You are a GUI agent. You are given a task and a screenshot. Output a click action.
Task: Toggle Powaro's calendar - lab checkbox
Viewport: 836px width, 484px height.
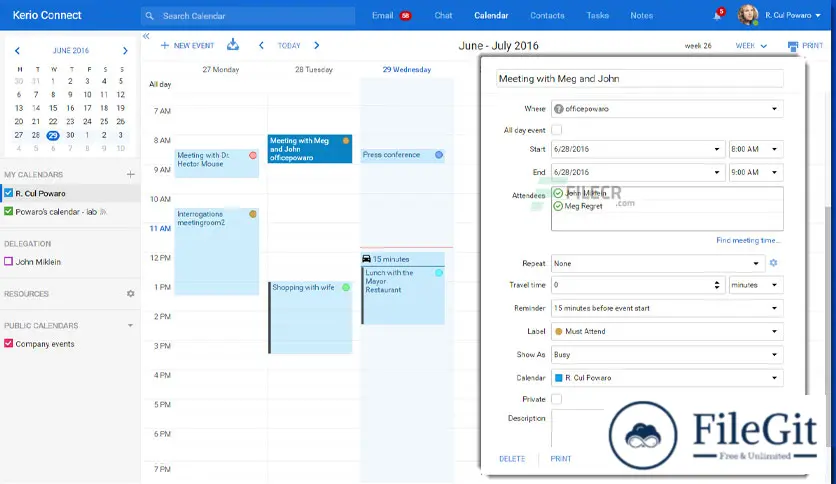[x=9, y=211]
